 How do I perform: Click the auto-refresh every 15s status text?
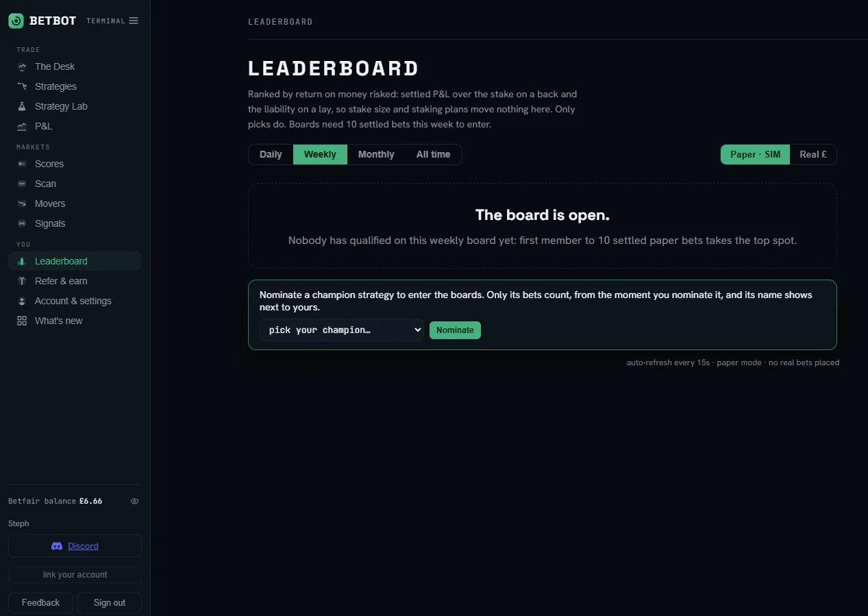(x=668, y=362)
